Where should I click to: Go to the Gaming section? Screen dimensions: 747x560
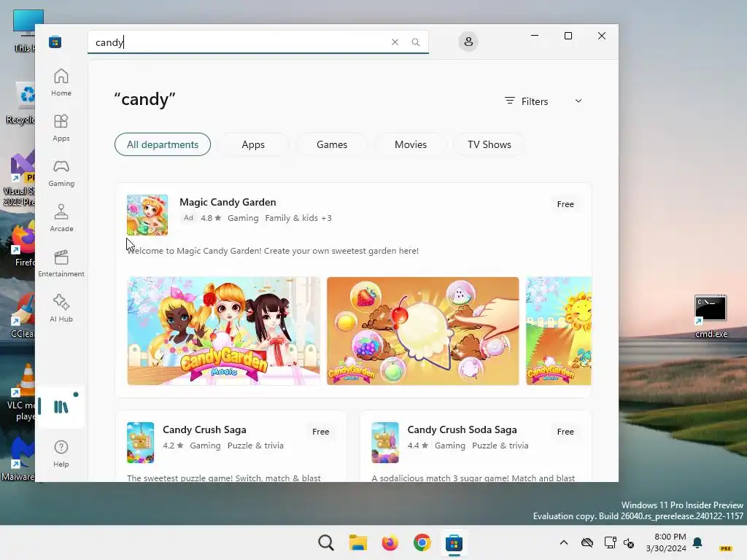pyautogui.click(x=61, y=174)
